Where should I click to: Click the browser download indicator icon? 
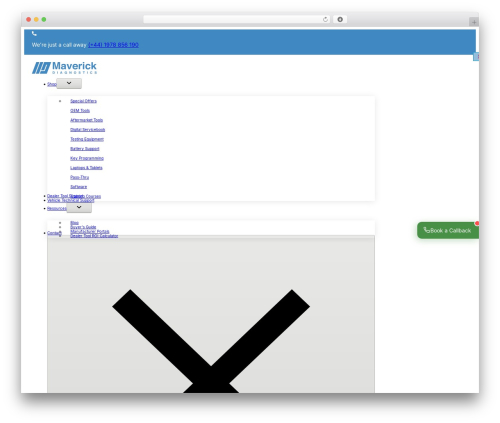coord(340,19)
